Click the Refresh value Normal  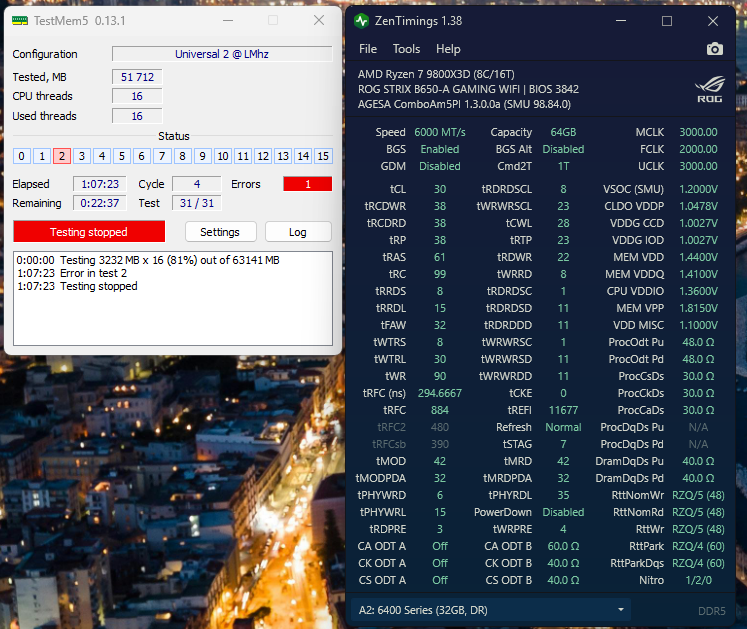[563, 427]
